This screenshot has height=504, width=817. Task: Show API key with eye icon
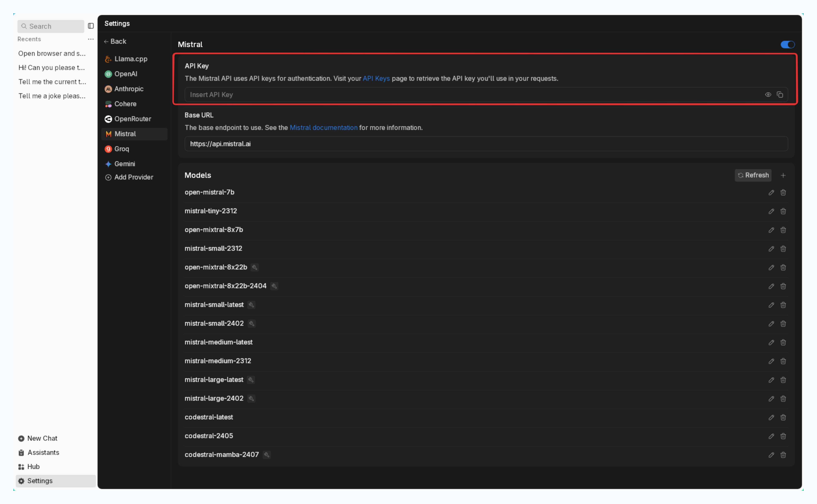(x=768, y=95)
